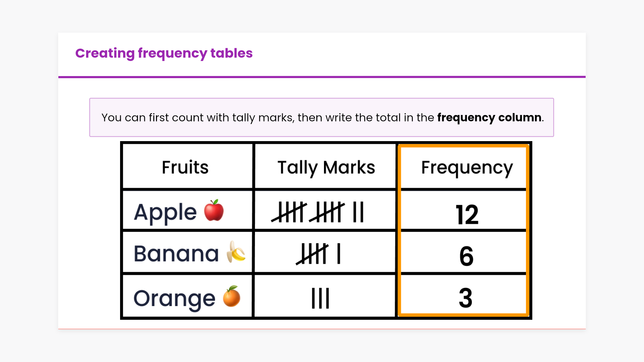Image resolution: width=644 pixels, height=362 pixels.
Task: Click the frequency value 12
Action: pyautogui.click(x=467, y=215)
